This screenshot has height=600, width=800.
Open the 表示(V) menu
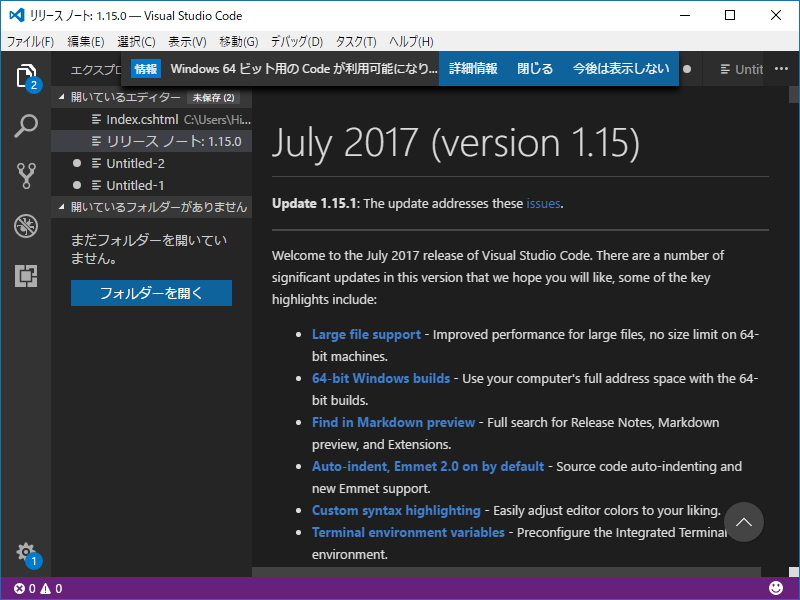tap(187, 41)
